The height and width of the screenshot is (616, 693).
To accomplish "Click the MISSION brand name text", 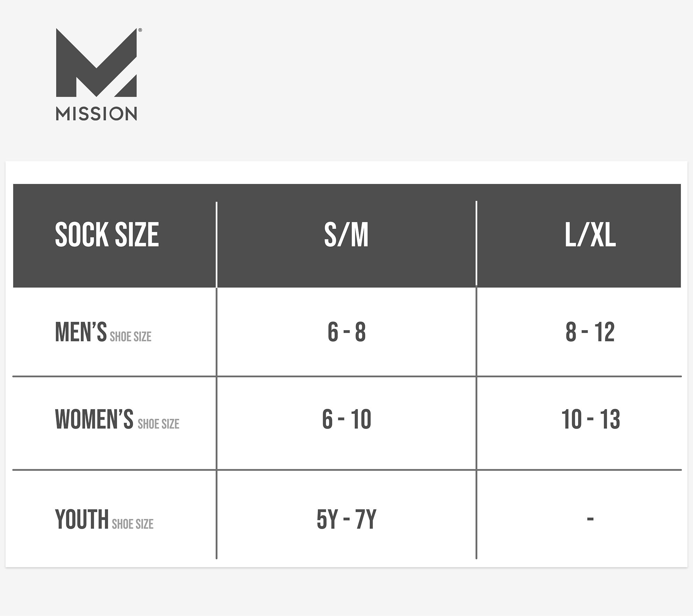I will coord(96,114).
